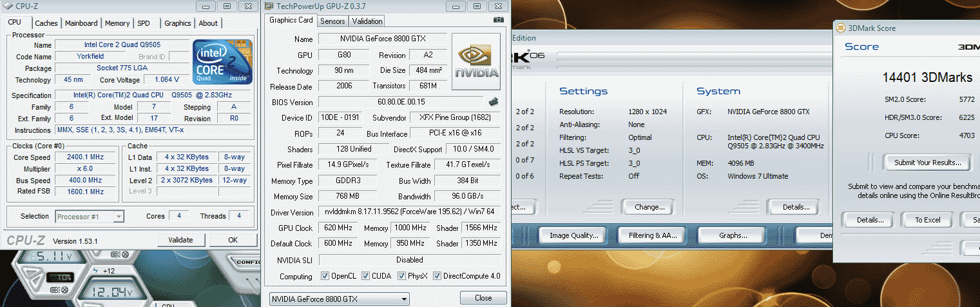Click the GPU-Z title bar app icon
The width and height of the screenshot is (980, 307).
coord(269,6)
